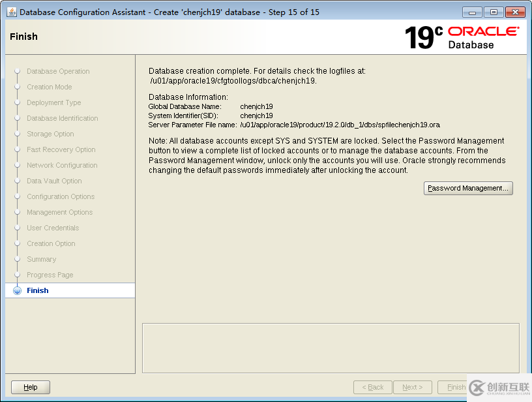Close the Database Configuration Assistant window
The height and width of the screenshot is (402, 532).
click(x=515, y=12)
